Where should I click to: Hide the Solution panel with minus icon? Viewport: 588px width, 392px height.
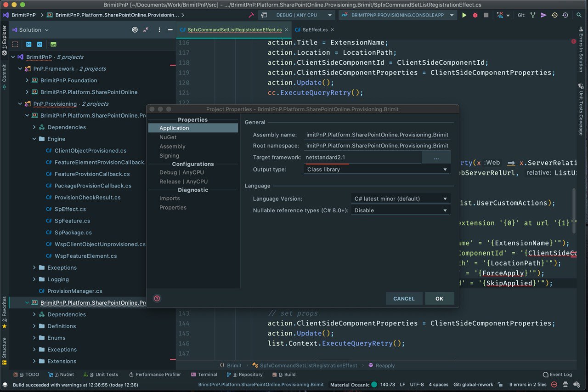tap(170, 29)
